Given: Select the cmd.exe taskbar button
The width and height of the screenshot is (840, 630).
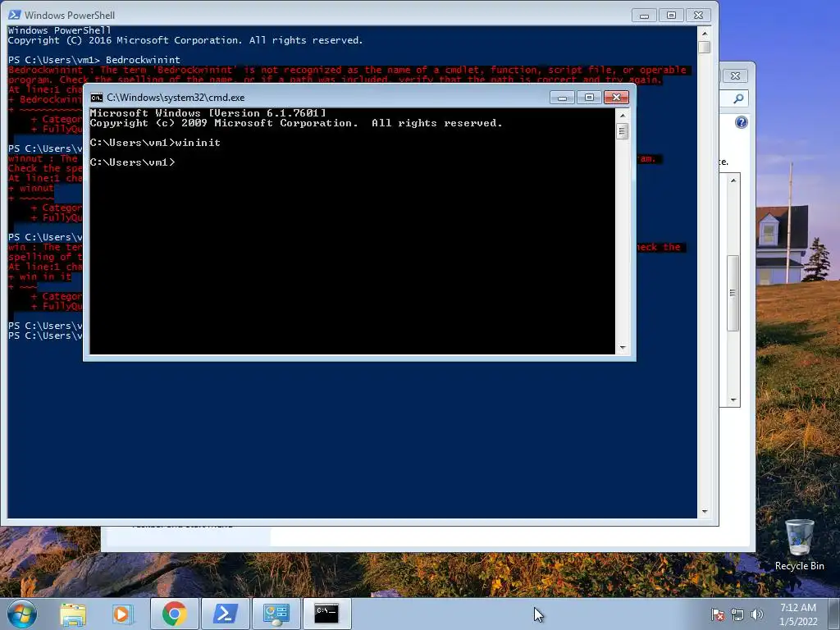Looking at the screenshot, I should (x=326, y=614).
